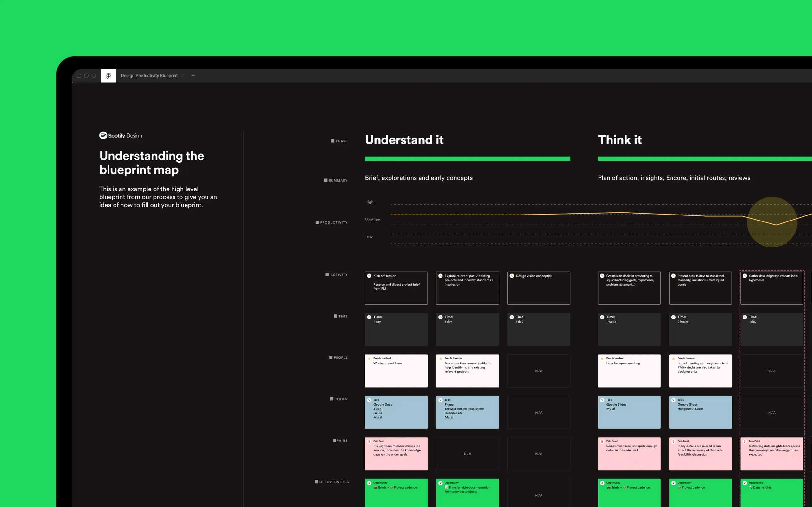Click the clock icon on the 2 hours Time card
Viewport: 812px width, 507px height.
[674, 317]
